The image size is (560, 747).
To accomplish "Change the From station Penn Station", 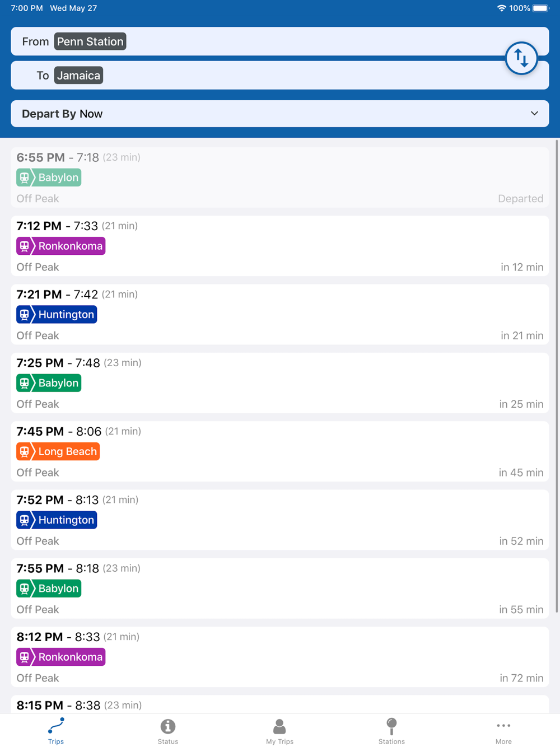I will coord(90,41).
